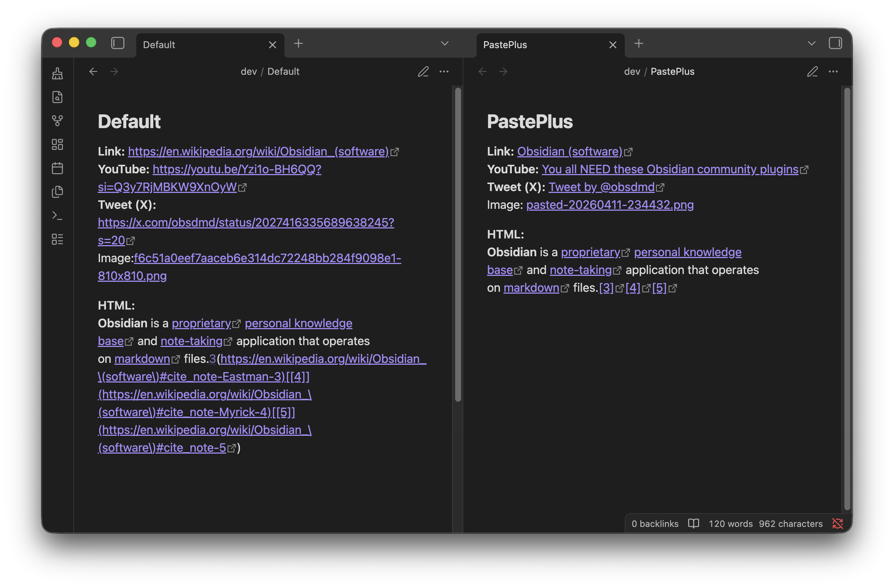Click the PastePlus note title heading

[x=530, y=122]
